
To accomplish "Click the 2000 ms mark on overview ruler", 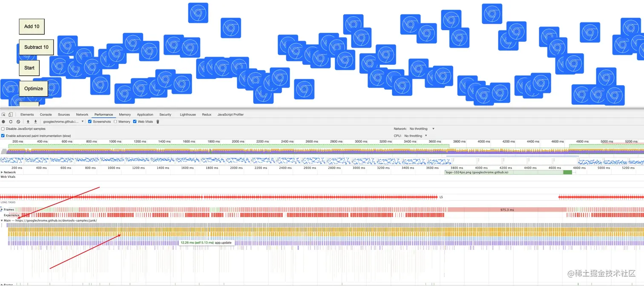I will coord(238,141).
